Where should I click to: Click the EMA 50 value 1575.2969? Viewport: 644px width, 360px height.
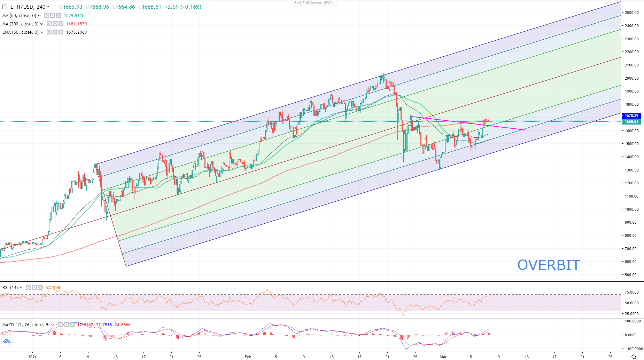coord(77,32)
